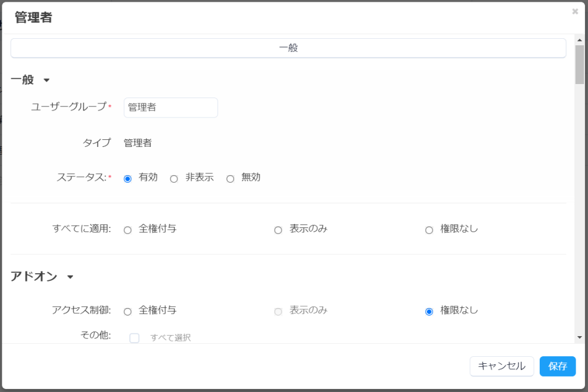This screenshot has height=392, width=588.
Task: Choose 全権付与 for アクセス制御
Action: tap(128, 311)
